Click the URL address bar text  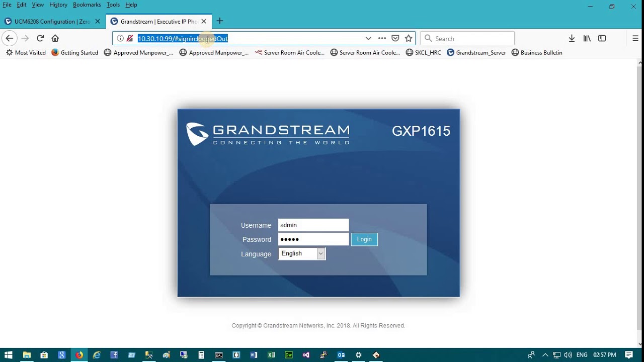183,38
